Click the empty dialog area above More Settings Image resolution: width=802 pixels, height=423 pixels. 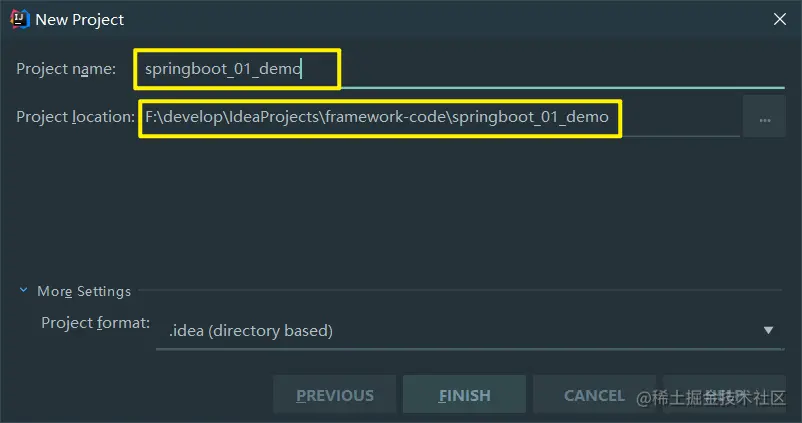(x=401, y=210)
